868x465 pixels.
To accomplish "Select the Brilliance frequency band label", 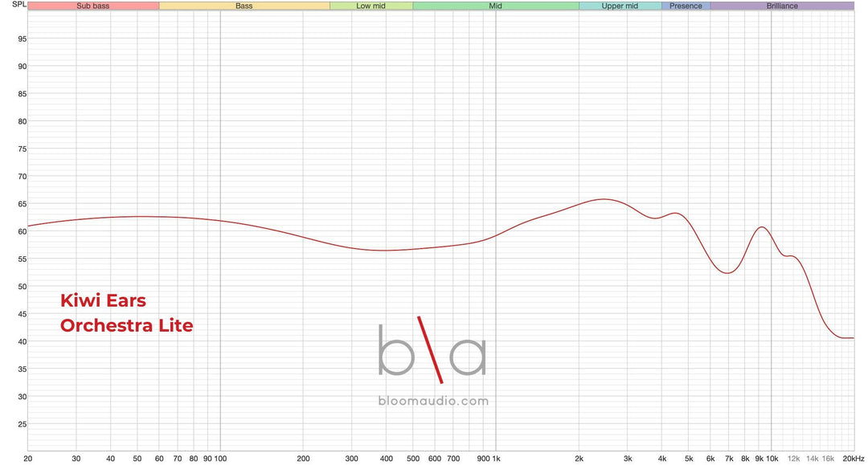I will coord(782,6).
